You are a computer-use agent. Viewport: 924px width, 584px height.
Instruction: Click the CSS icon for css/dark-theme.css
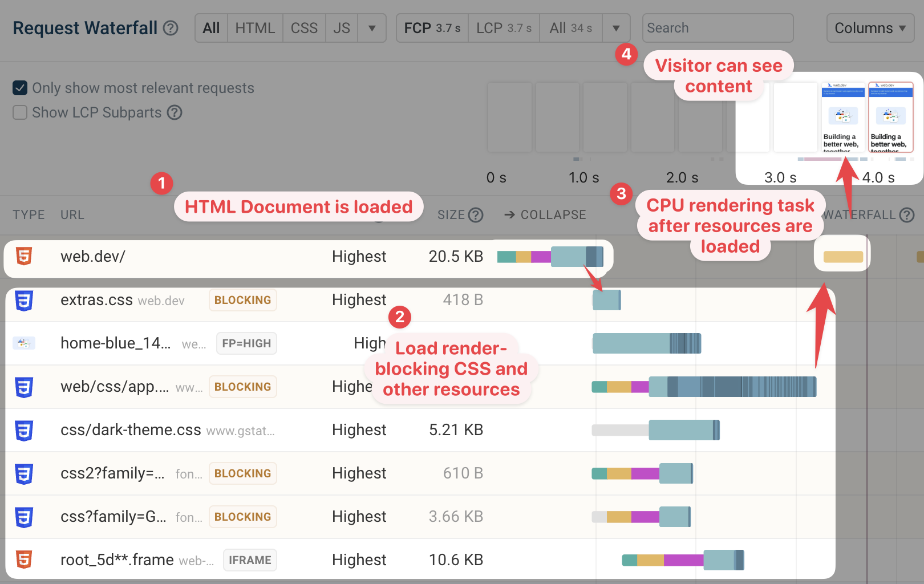(23, 430)
